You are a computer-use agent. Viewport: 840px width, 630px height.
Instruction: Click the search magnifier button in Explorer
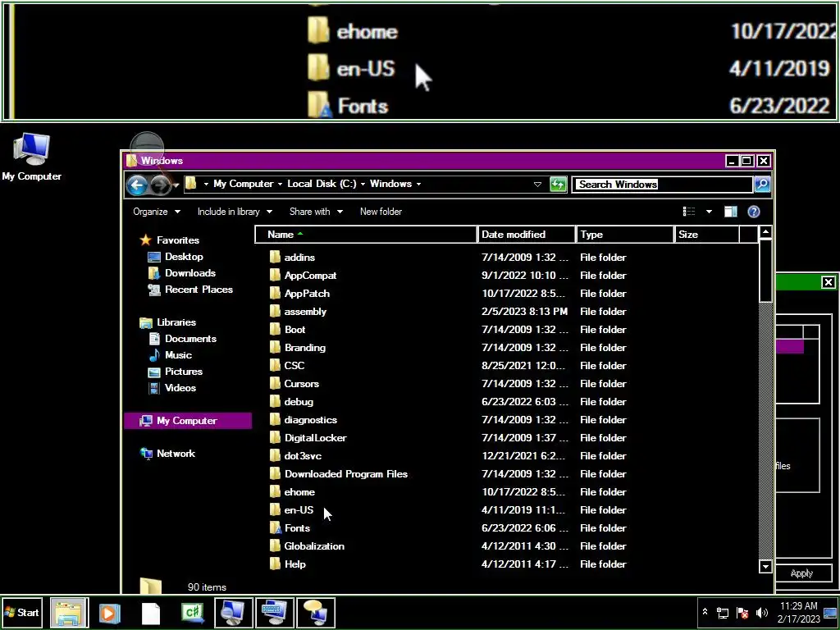pyautogui.click(x=762, y=185)
